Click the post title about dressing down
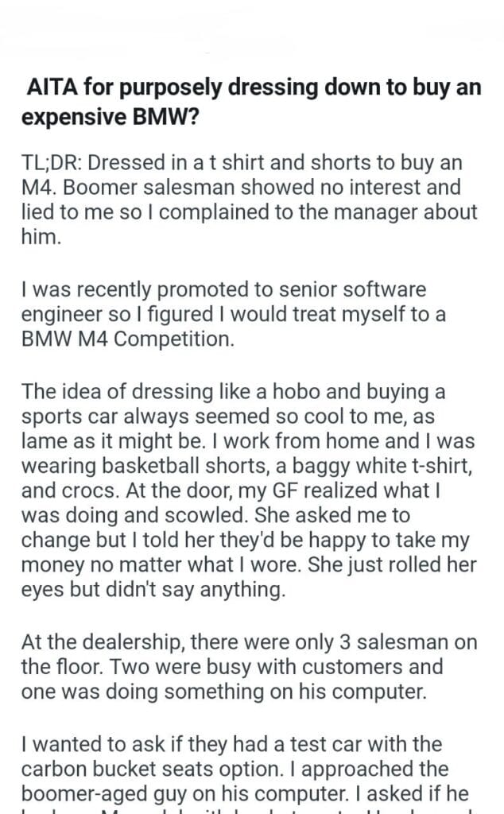 coord(251,101)
